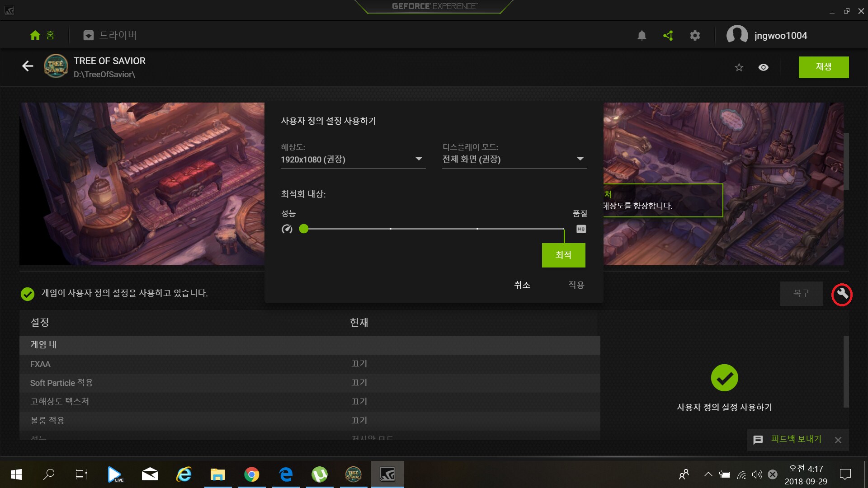868x488 pixels.
Task: Set slider to the second stop dot
Action: point(391,229)
